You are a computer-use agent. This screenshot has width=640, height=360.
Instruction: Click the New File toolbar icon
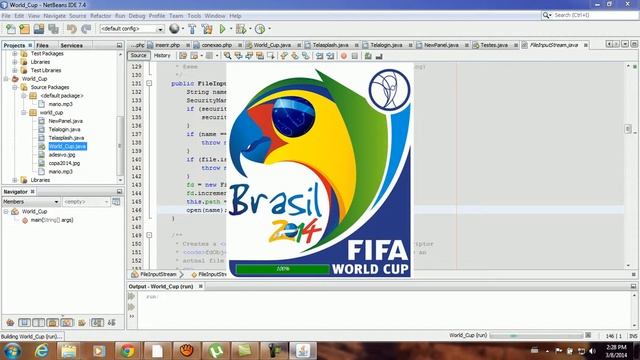click(11, 29)
